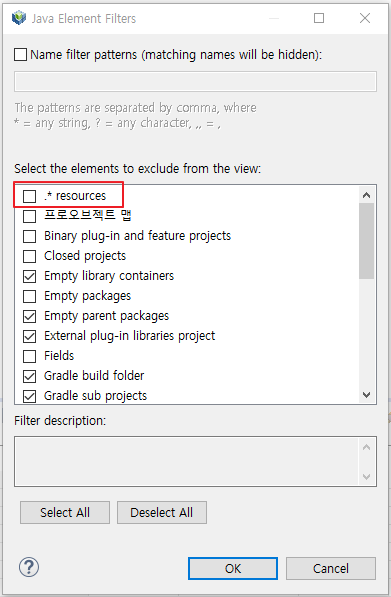Click the filter list scroll down arrow
Image resolution: width=391 pixels, height=597 pixels.
367,395
